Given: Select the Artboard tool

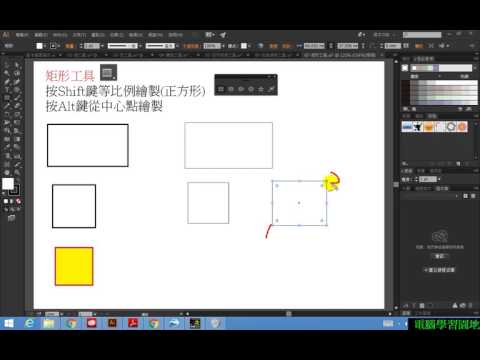Looking at the screenshot, I should click(7, 164).
